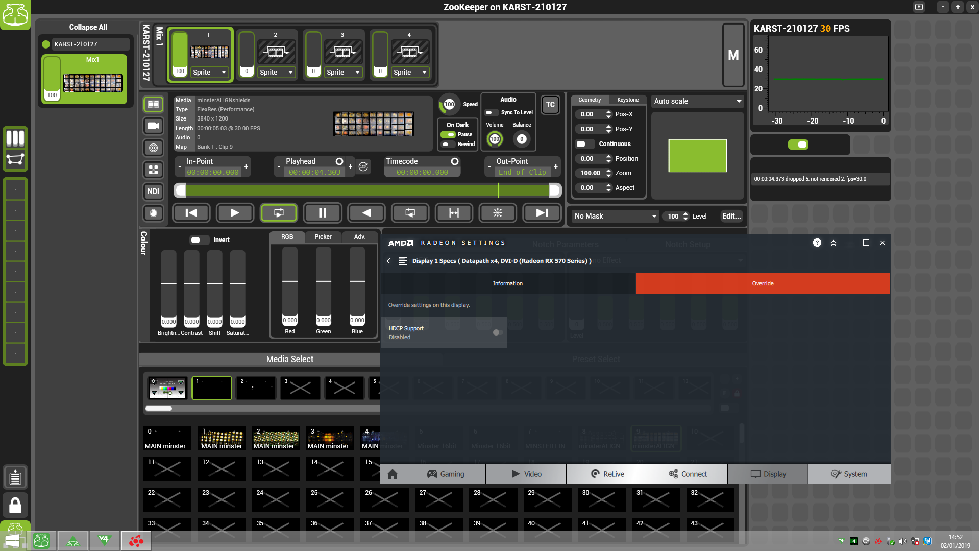
Task: Click Collapse All in sidebar
Action: (x=88, y=27)
